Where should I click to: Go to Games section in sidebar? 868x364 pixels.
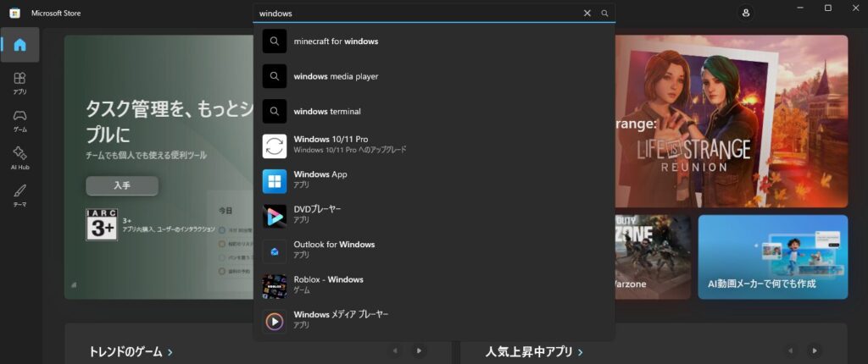coord(19,120)
